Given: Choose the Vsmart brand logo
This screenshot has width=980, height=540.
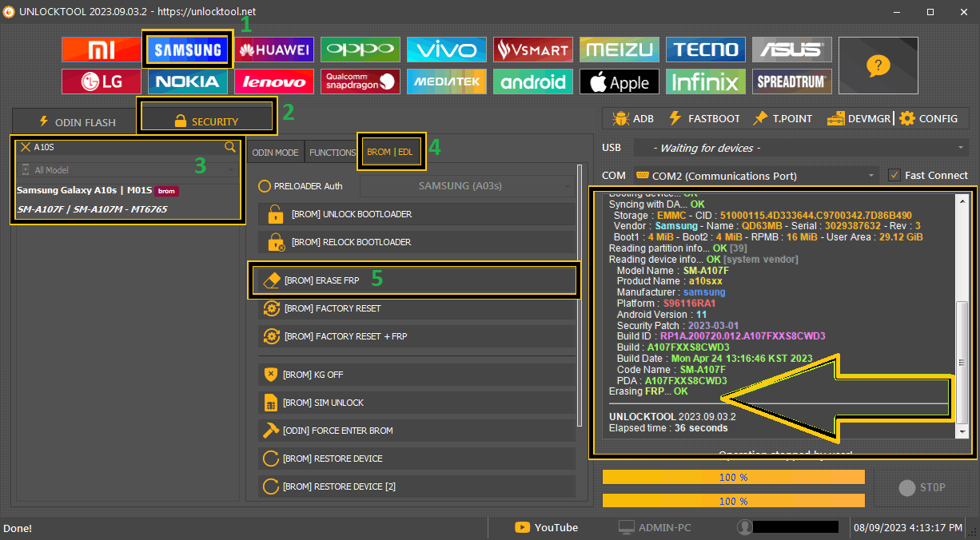Looking at the screenshot, I should point(532,50).
